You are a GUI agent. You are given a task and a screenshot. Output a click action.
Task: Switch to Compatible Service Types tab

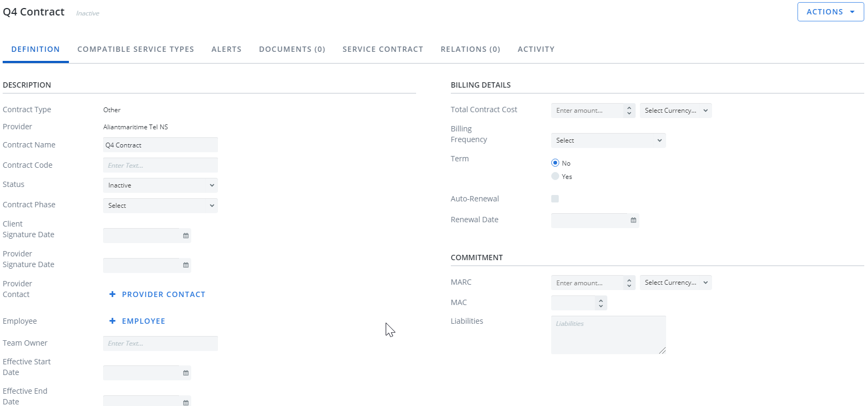(x=136, y=49)
